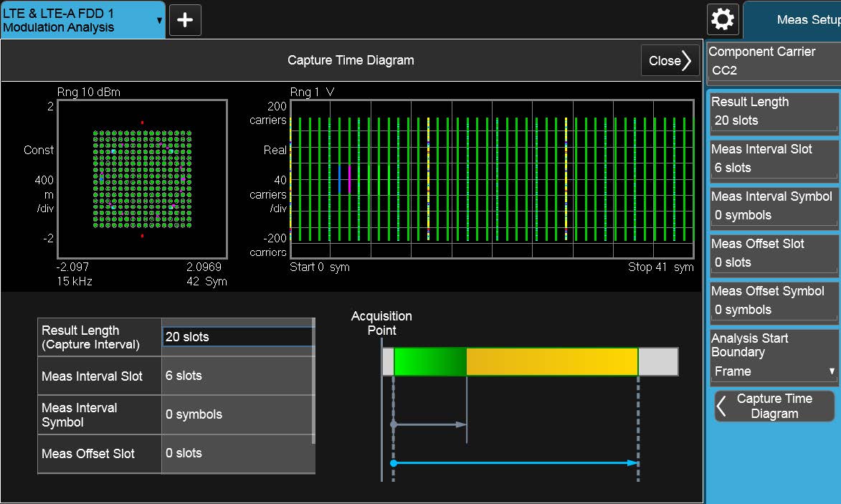Close the Capture Time Diagram panel
Screen dimensions: 841x504
(670, 61)
